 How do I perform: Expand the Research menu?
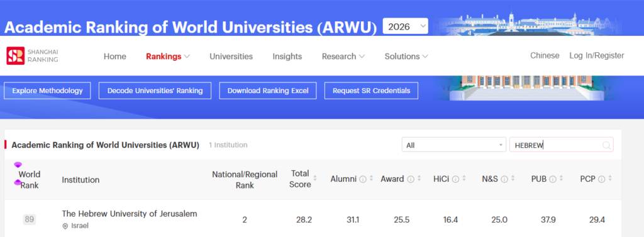(343, 57)
